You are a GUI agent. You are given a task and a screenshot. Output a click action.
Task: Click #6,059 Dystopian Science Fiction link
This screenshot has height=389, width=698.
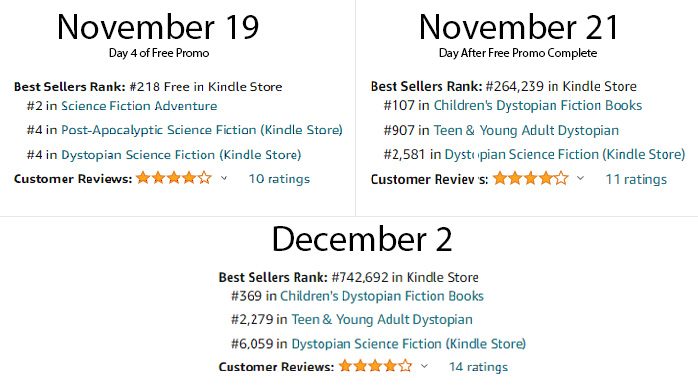click(x=409, y=344)
